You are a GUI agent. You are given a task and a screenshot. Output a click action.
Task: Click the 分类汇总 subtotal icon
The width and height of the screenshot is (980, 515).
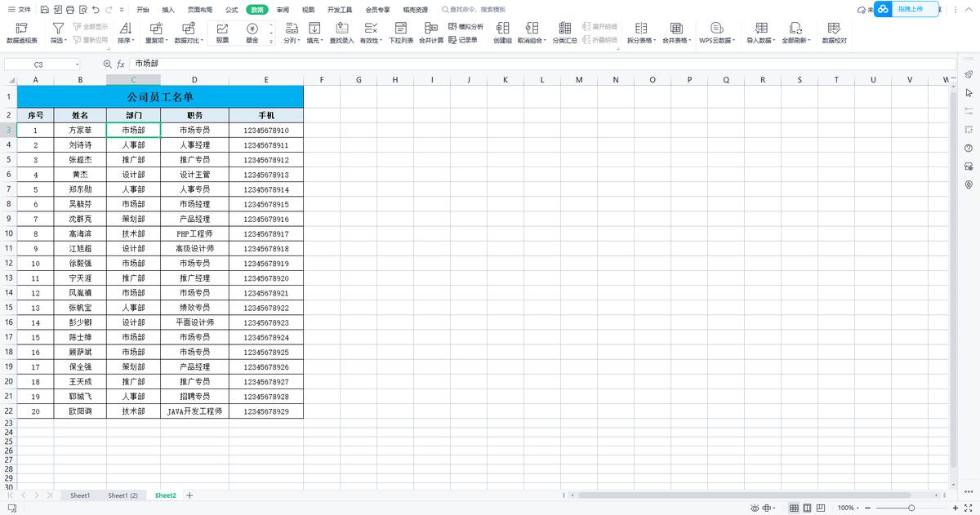pyautogui.click(x=564, y=33)
